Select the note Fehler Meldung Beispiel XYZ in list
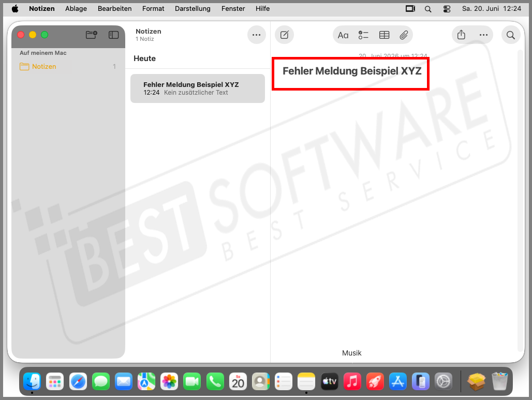The height and width of the screenshot is (400, 532). coord(198,88)
